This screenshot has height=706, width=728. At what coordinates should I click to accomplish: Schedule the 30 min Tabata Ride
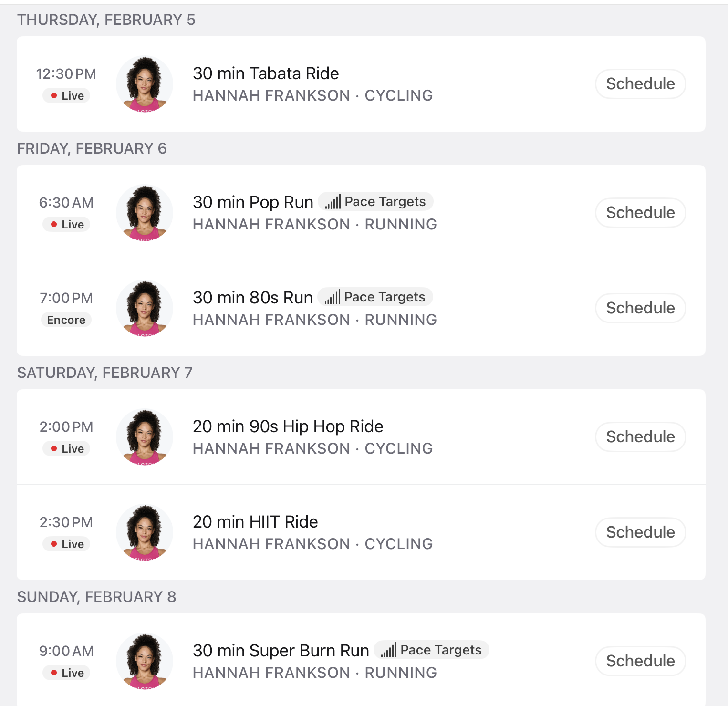[x=640, y=84]
